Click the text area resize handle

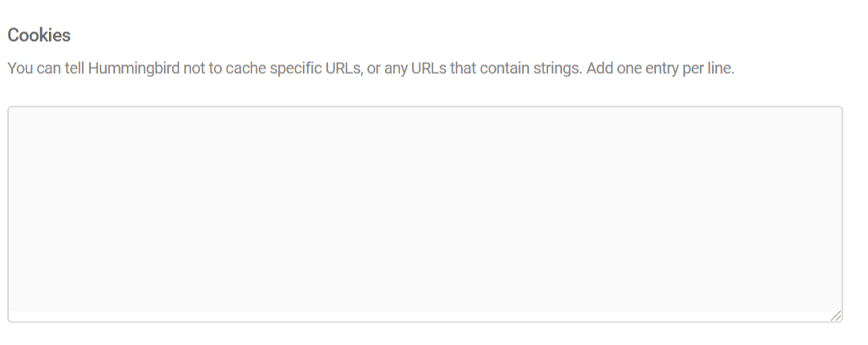pyautogui.click(x=837, y=317)
